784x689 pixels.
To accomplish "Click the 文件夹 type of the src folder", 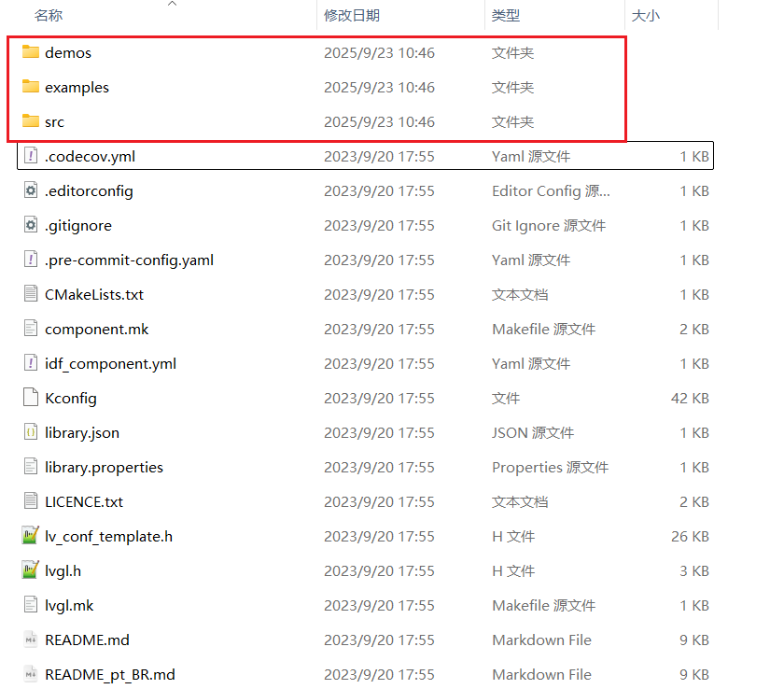I will tap(512, 122).
